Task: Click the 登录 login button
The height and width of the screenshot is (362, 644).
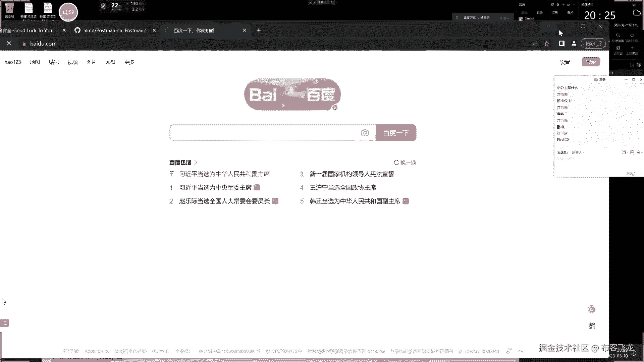Action: [x=591, y=62]
